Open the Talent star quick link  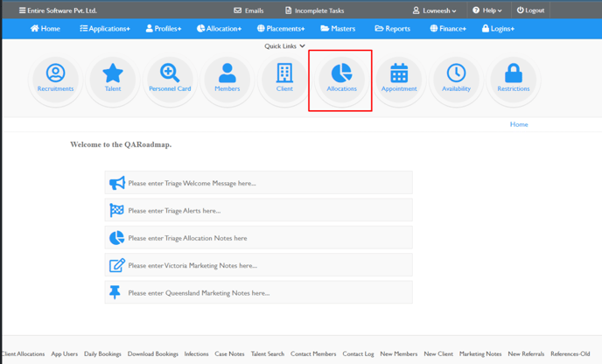(x=113, y=73)
